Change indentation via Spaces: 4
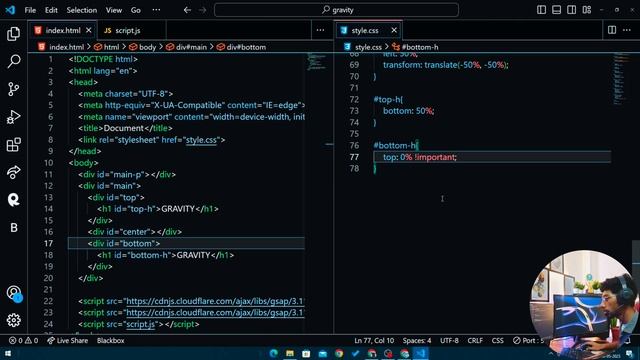Viewport: 640px width, 360px height. 417,340
